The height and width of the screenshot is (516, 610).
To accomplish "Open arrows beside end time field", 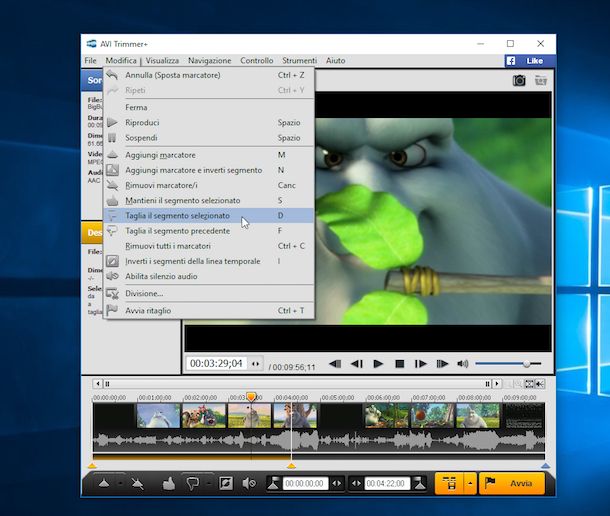I will 356,483.
